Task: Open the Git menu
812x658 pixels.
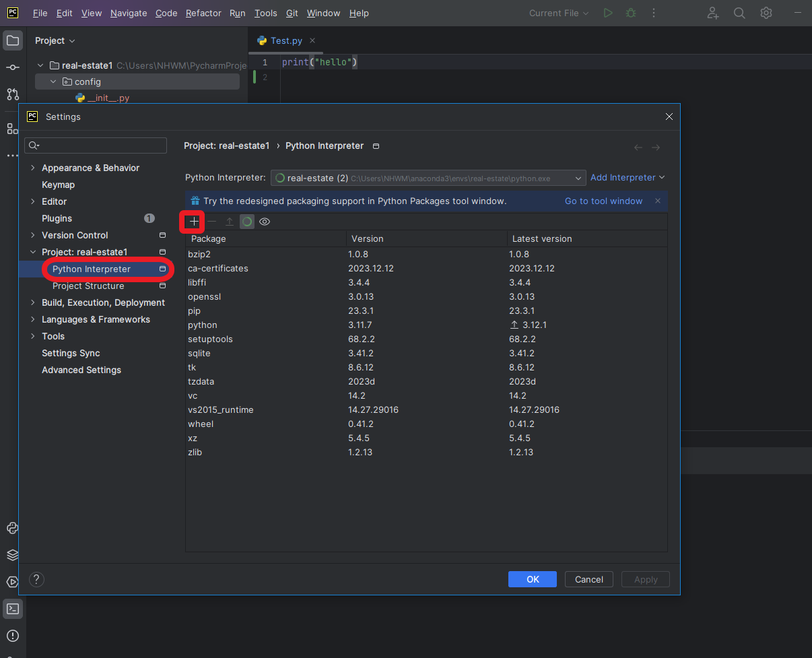Action: (x=292, y=13)
